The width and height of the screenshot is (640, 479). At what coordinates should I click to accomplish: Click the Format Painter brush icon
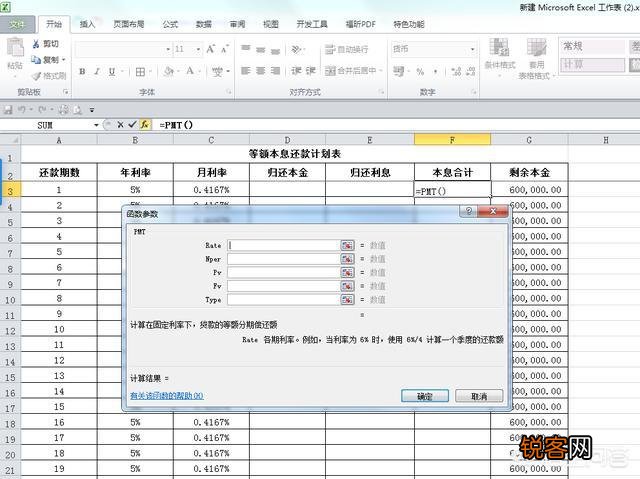point(36,76)
